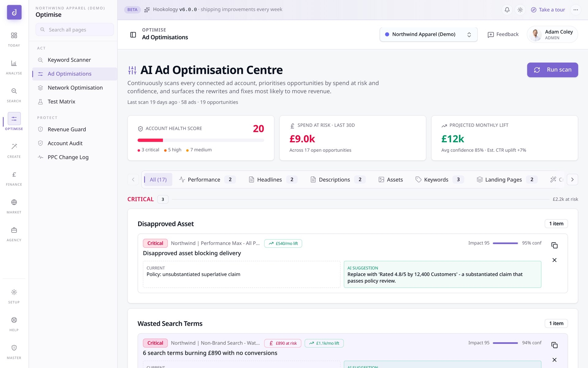Collapse the sidebar panel icon
This screenshot has width=588, height=368.
pos(133,35)
